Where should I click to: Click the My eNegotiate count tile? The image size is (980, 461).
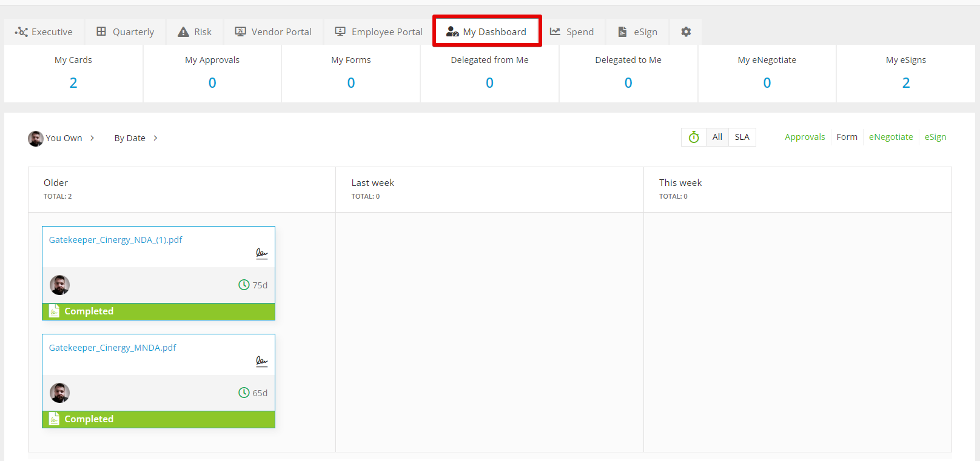pyautogui.click(x=767, y=73)
